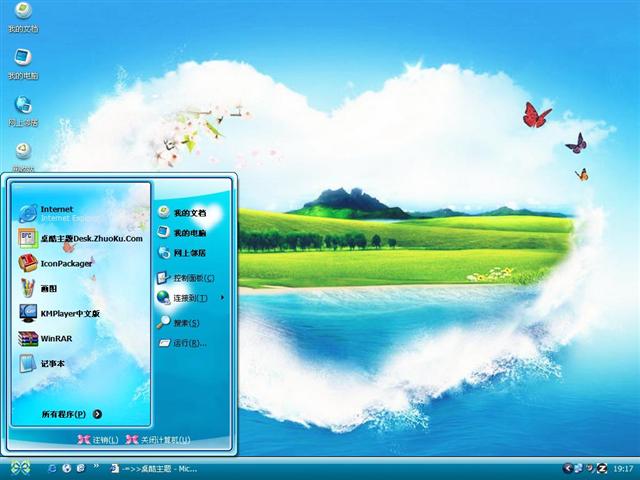
Task: Expand quick launch overflow chevron
Action: point(96,466)
